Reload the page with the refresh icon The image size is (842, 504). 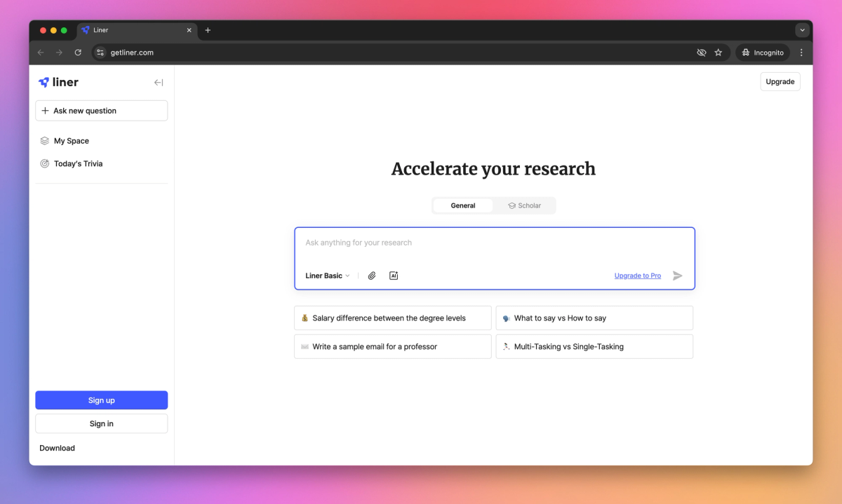(x=77, y=52)
